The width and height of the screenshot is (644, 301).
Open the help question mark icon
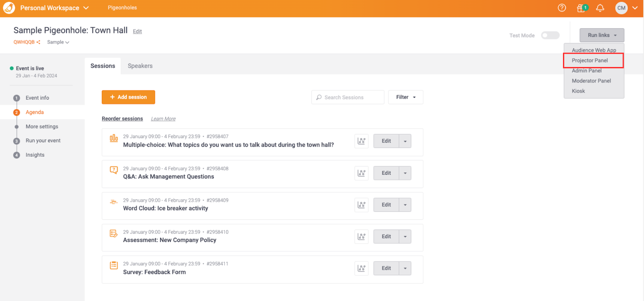coord(562,8)
